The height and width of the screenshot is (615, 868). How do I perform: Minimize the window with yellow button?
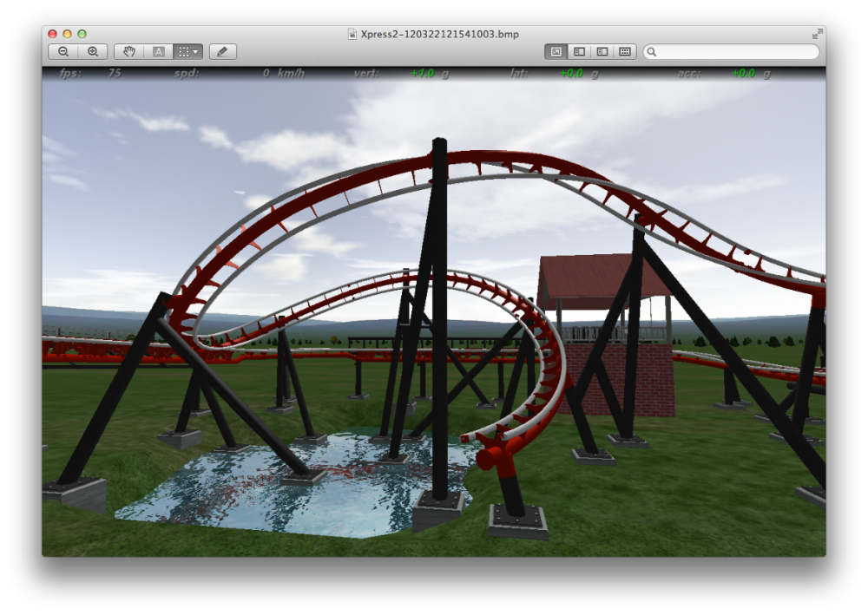click(x=67, y=34)
